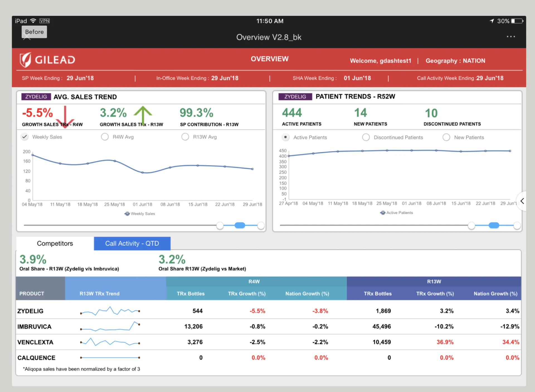The height and width of the screenshot is (392, 535).
Task: Uncheck the Weekly Sales checkbox
Action: click(25, 137)
